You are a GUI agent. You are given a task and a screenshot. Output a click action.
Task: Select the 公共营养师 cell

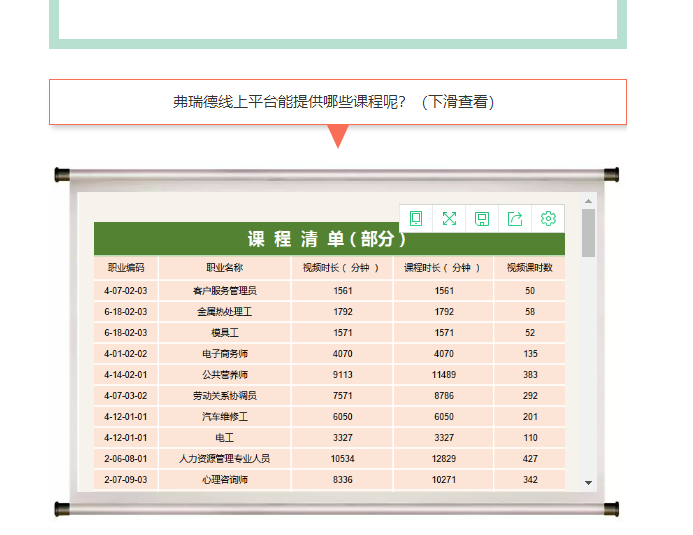[x=224, y=375]
